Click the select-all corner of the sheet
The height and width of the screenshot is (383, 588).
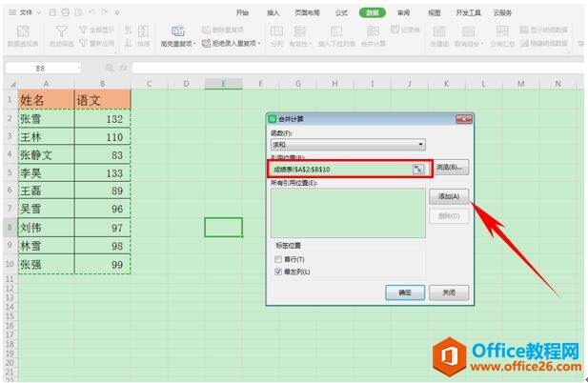pyautogui.click(x=11, y=84)
